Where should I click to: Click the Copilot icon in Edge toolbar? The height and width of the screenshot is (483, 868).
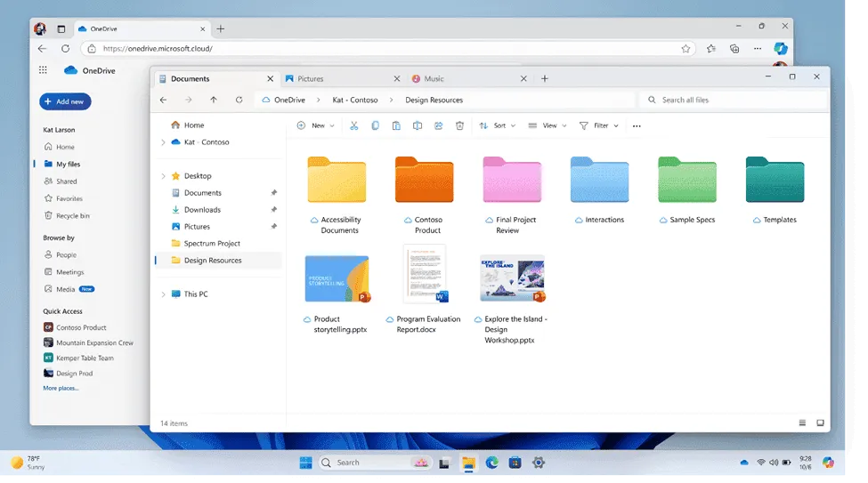[x=781, y=49]
